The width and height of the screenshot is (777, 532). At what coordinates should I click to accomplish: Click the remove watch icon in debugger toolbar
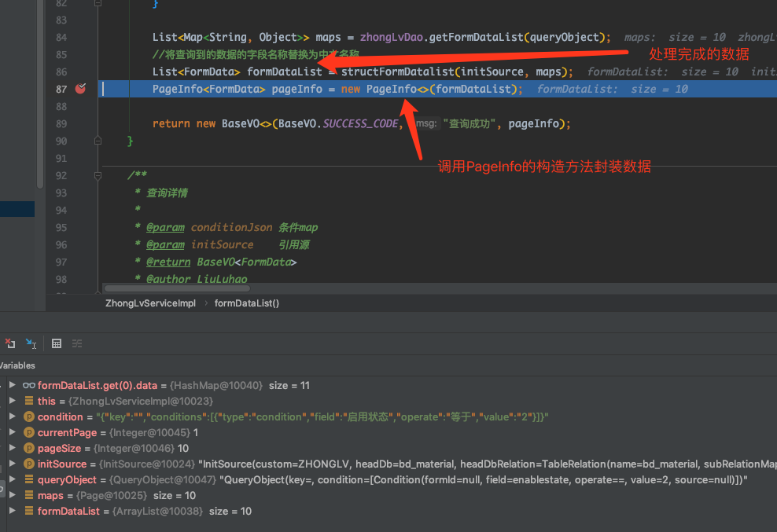[x=10, y=343]
